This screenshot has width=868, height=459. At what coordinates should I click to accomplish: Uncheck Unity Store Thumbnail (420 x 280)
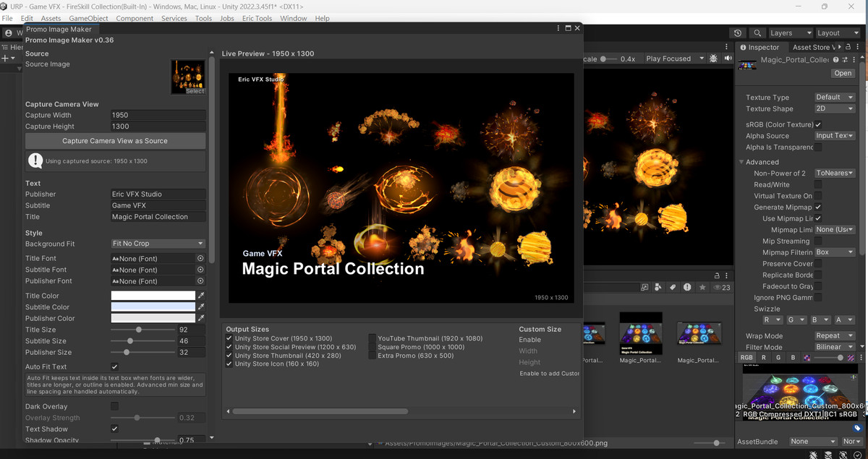229,356
